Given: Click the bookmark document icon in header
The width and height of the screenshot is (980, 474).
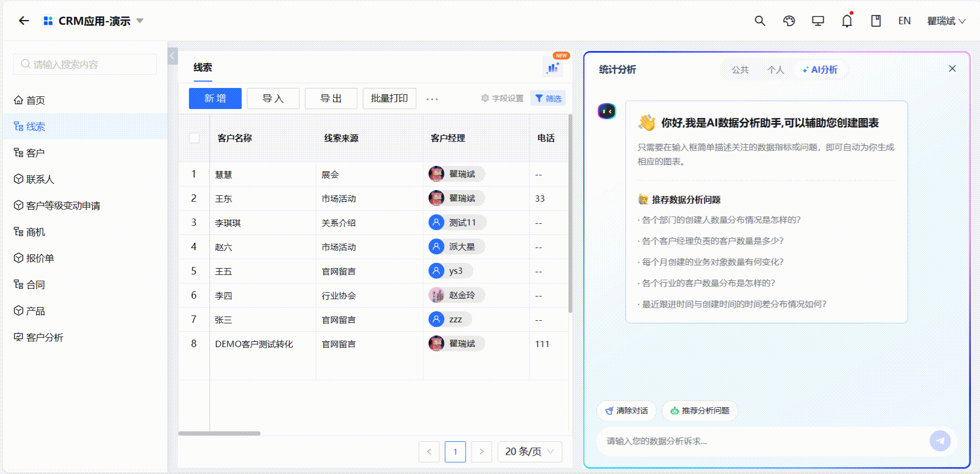Looking at the screenshot, I should 875,21.
